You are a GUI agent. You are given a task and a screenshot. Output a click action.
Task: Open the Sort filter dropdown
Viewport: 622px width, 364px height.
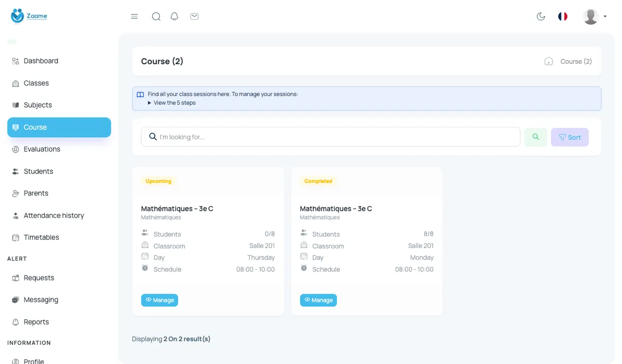click(570, 137)
